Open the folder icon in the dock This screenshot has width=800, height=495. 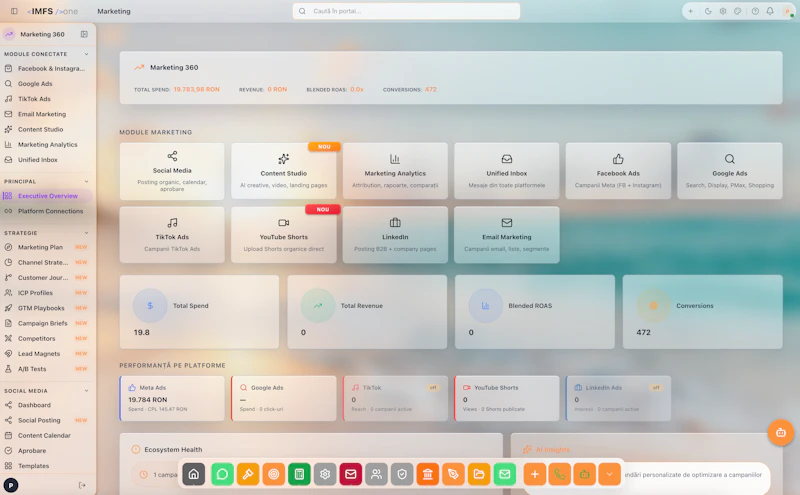point(479,474)
